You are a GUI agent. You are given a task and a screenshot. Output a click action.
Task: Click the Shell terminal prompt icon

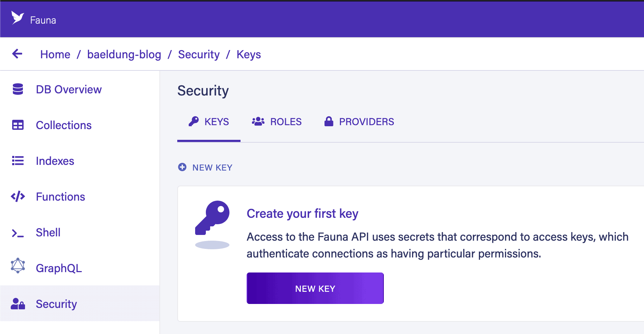click(18, 234)
